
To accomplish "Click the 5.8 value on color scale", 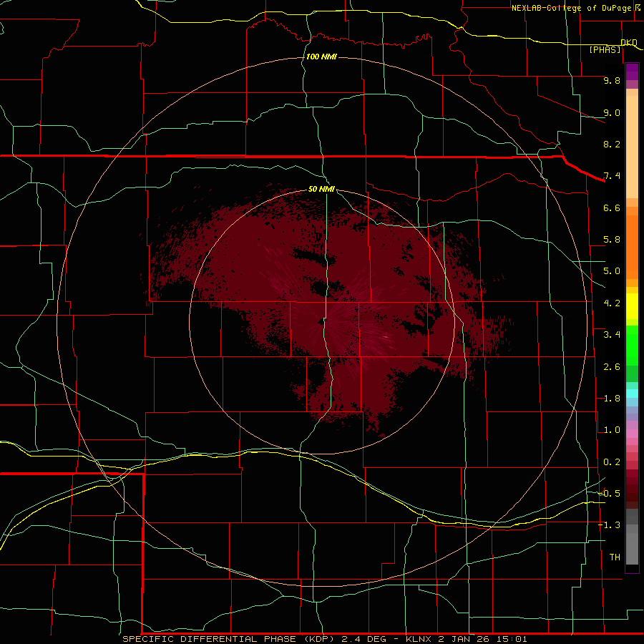I will (612, 240).
